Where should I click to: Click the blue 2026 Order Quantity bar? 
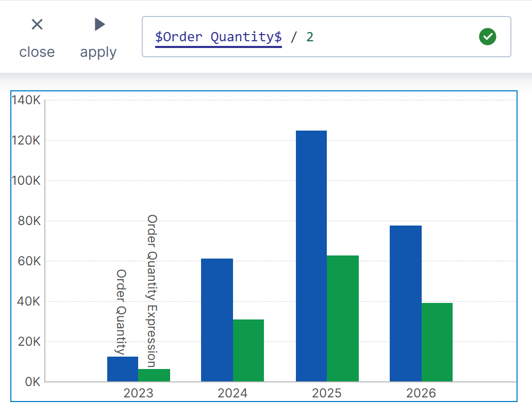(x=406, y=303)
